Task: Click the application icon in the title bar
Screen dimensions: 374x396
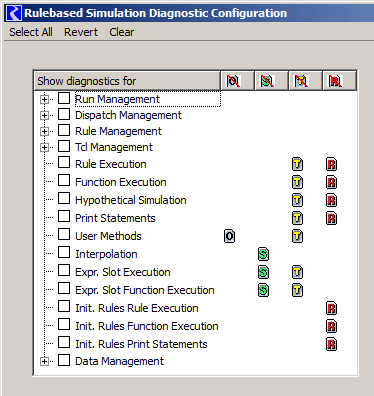Action: [x=14, y=13]
